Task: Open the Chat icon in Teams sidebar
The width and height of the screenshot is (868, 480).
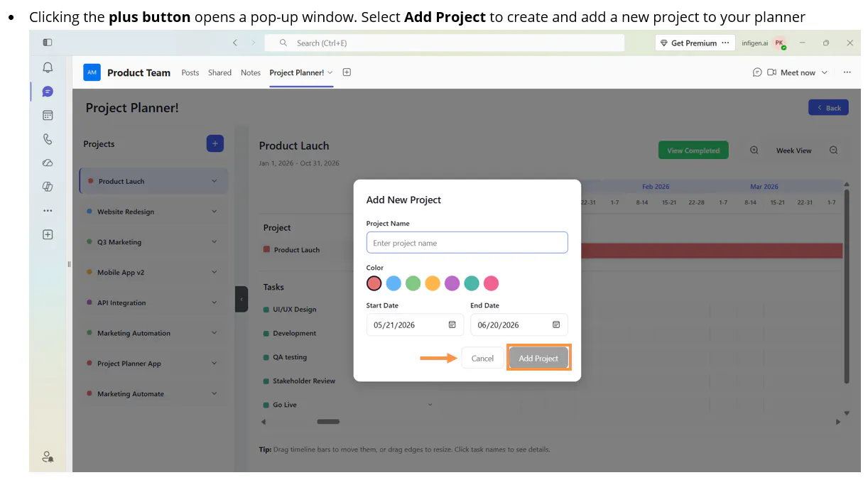Action: (48, 92)
